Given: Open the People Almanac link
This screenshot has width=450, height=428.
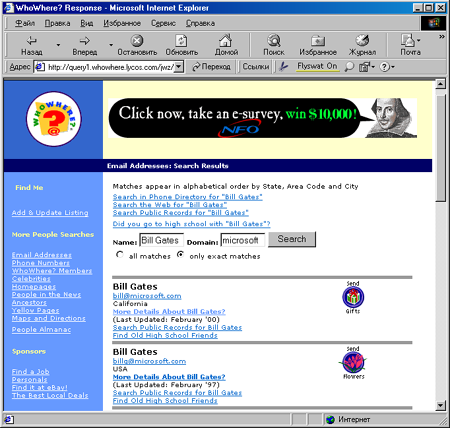Looking at the screenshot, I should pos(41,330).
